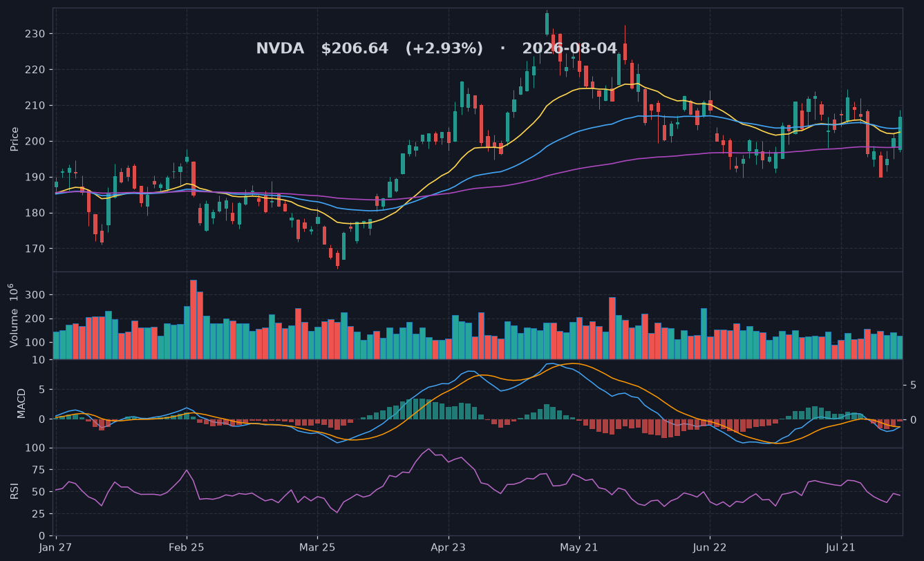Click the tallest volume bar near Feb 25
The height and width of the screenshot is (561, 924).
coord(194,320)
